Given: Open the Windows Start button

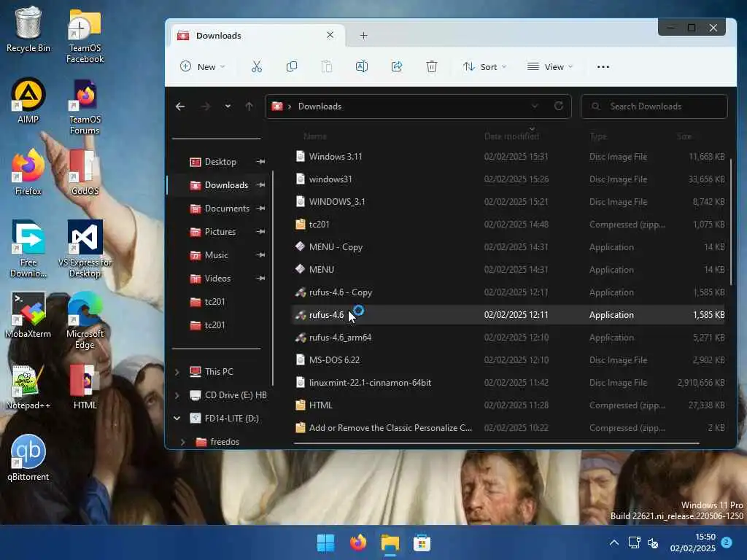Looking at the screenshot, I should [326, 542].
